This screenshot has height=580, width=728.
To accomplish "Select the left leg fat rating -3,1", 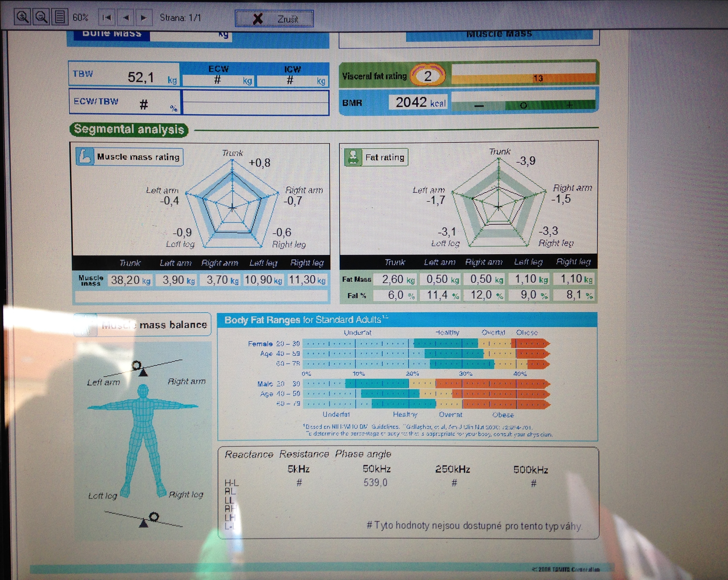I will [x=447, y=232].
